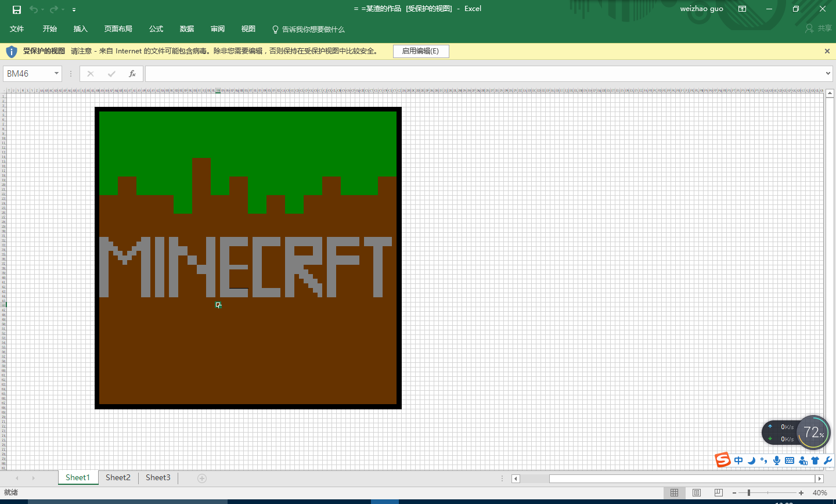Select the Sheet1 worksheet tab
Screen dimensions: 836x504
(x=78, y=478)
